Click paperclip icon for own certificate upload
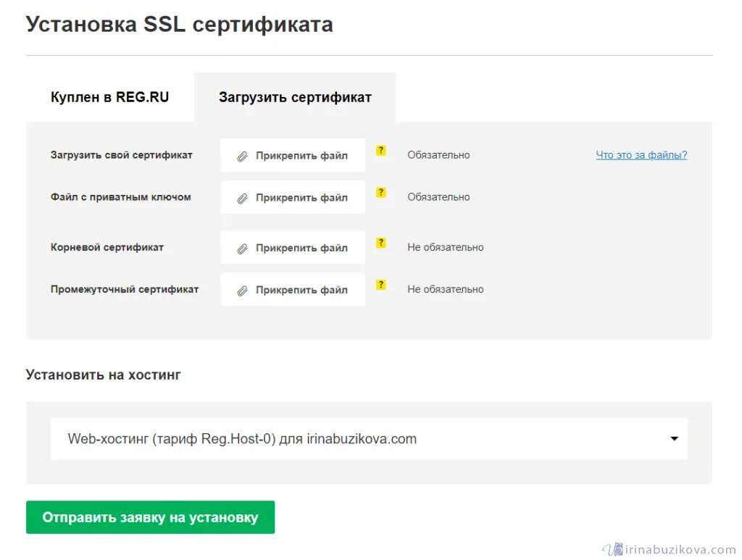The height and width of the screenshot is (560, 742). (242, 156)
